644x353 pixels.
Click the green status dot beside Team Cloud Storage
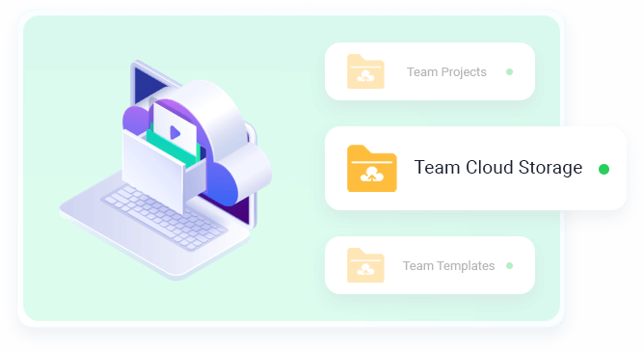pyautogui.click(x=604, y=169)
